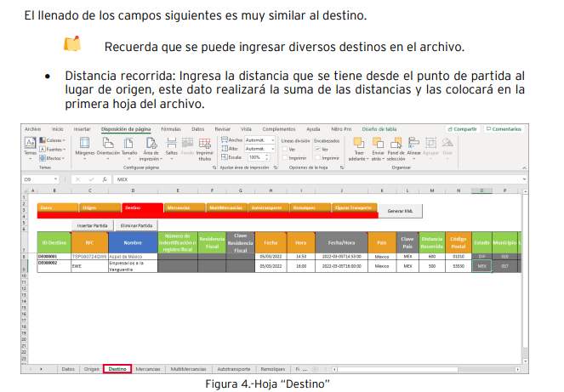The height and width of the screenshot is (392, 564).
Task: Click the Temas themes icon
Action: (29, 145)
